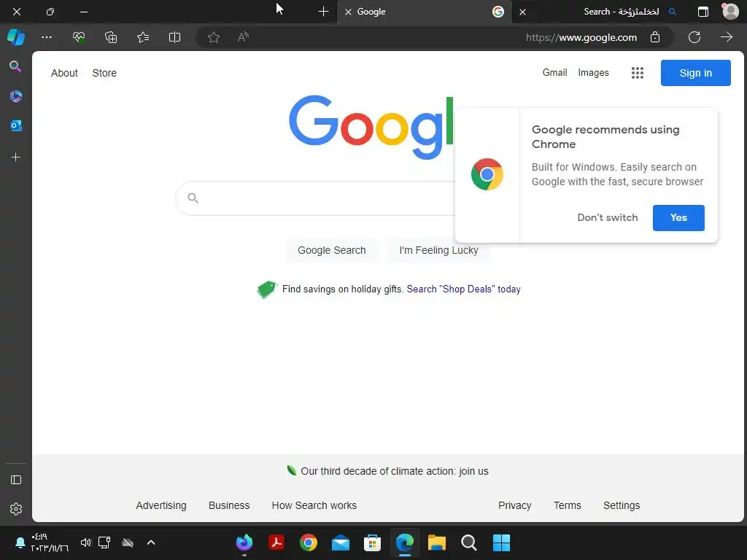Go back using the arrow button
This screenshot has width=747, height=560.
coord(727,37)
